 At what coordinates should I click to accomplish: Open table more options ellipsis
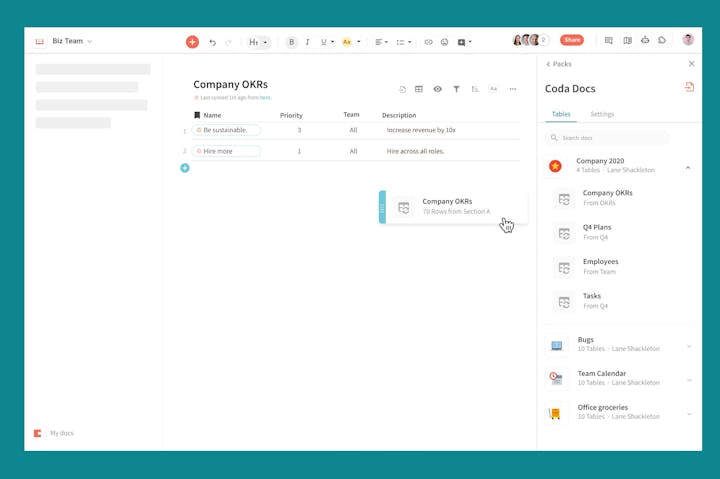[x=513, y=89]
